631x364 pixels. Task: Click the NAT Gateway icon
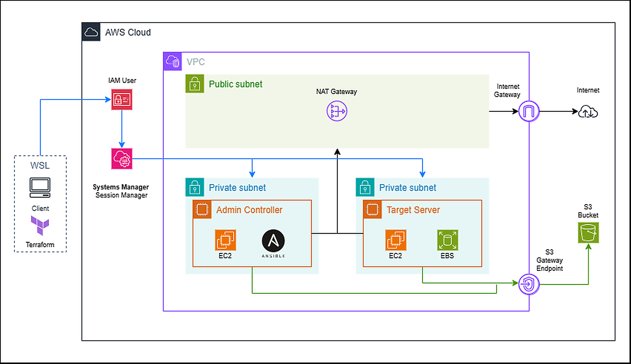(337, 111)
